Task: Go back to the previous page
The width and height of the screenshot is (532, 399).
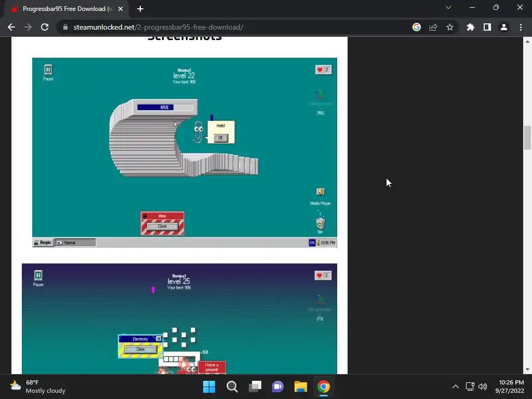Action: click(x=11, y=27)
